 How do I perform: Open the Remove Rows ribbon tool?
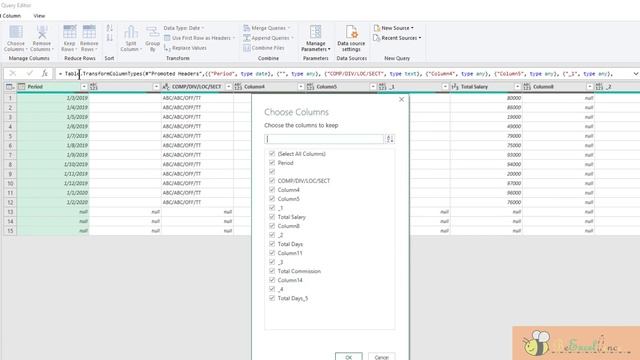pos(89,38)
